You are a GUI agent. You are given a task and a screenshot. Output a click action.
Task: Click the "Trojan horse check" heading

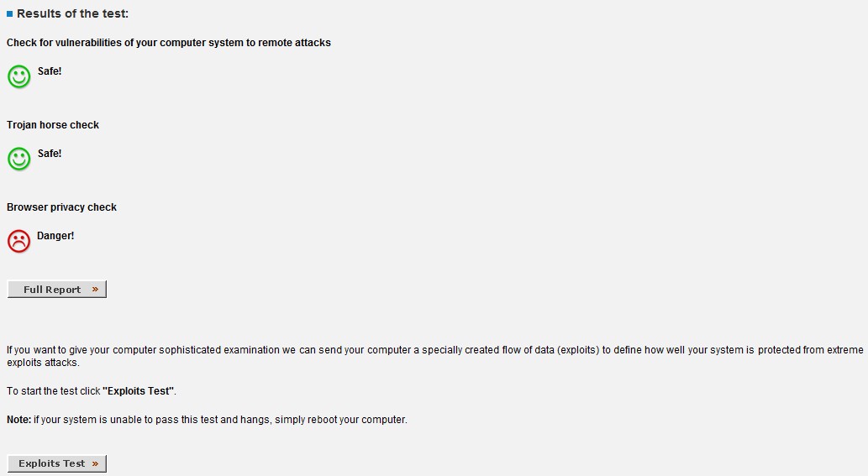pyautogui.click(x=53, y=125)
